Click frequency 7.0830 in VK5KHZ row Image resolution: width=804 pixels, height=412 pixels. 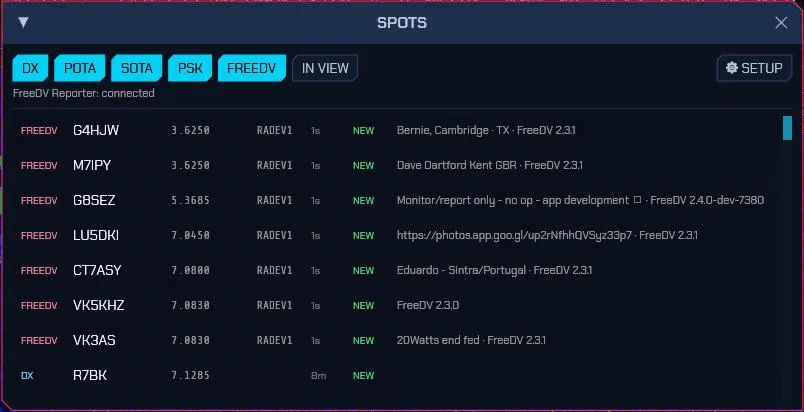190,305
